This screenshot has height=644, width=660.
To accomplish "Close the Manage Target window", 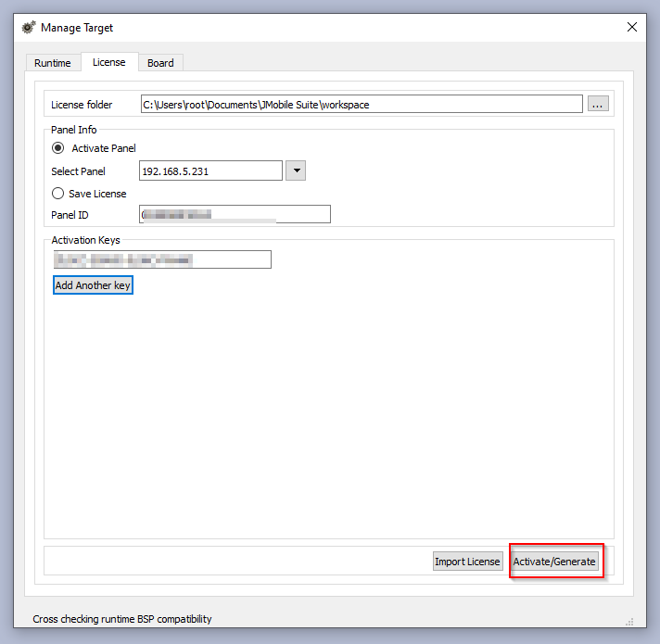I will (632, 28).
